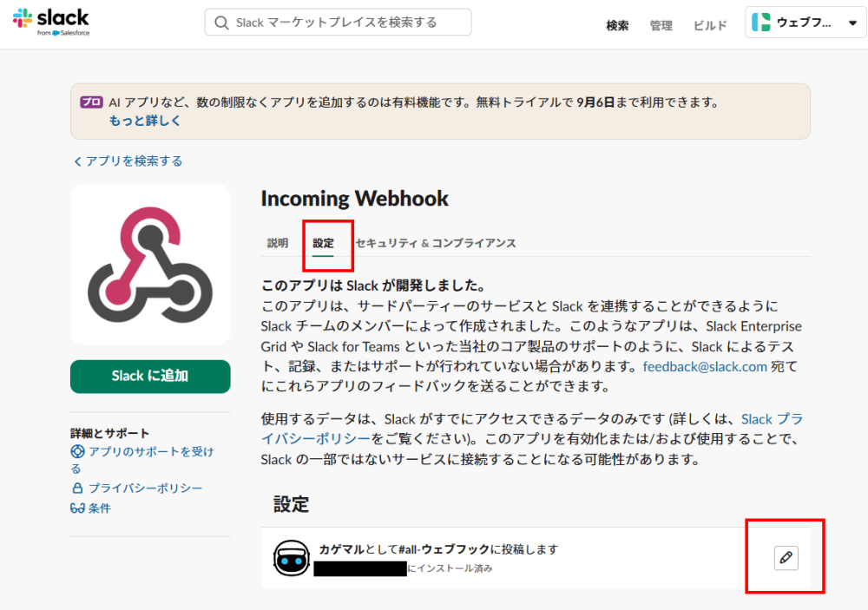Open the 検索 menu item

pos(617,25)
